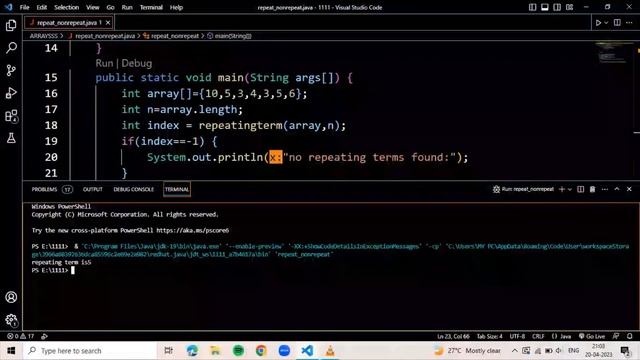640x360 pixels.
Task: Open the Windows Start menu
Action: pyautogui.click(x=11, y=351)
